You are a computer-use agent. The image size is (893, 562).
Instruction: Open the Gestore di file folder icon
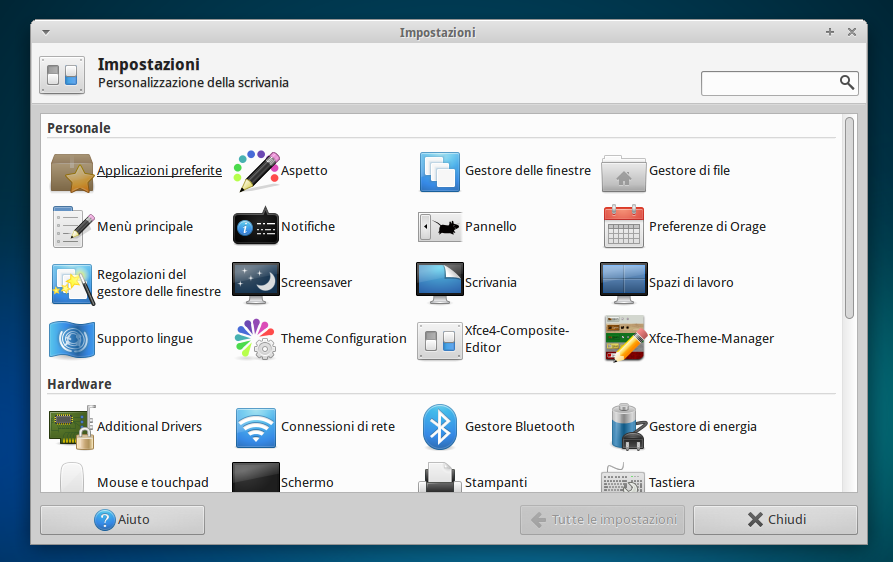(624, 173)
